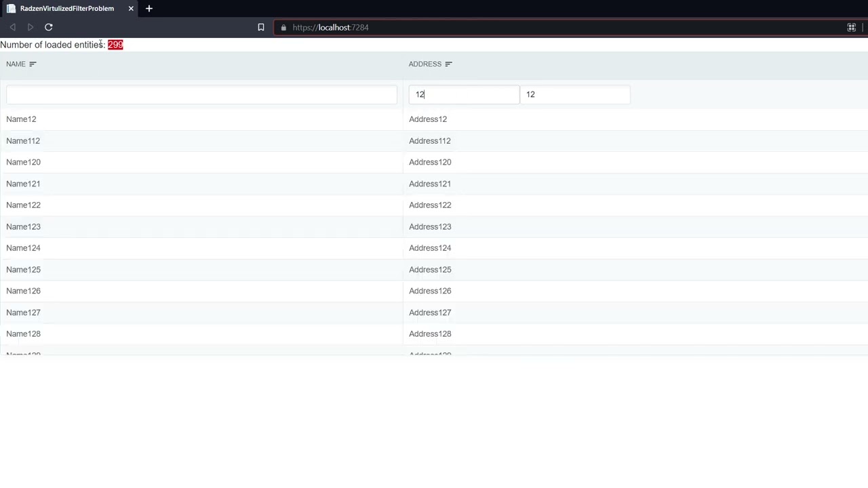
Task: Open the browser extensions icon in address bar
Action: point(851,27)
